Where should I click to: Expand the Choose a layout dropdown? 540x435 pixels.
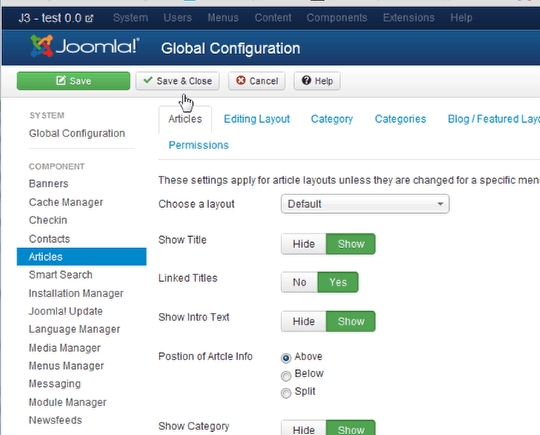[x=365, y=204]
